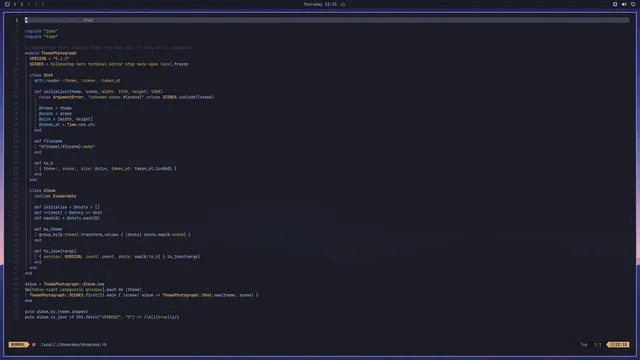Click the class Album line
This screenshot has width=640, height=360.
42,191
